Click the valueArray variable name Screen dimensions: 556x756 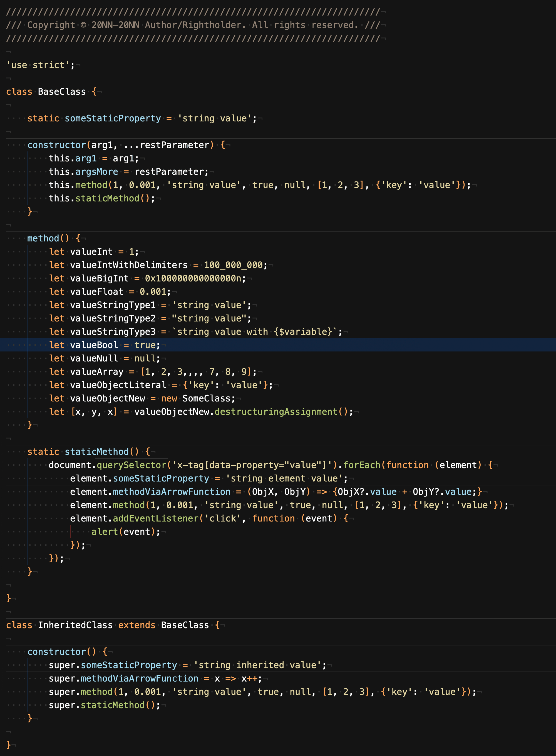coord(96,372)
